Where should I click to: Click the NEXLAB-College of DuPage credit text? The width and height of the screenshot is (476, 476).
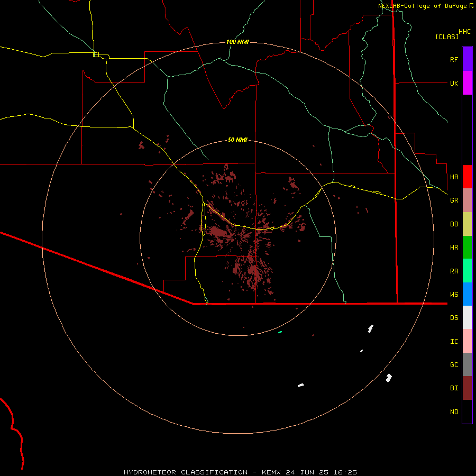422,6
